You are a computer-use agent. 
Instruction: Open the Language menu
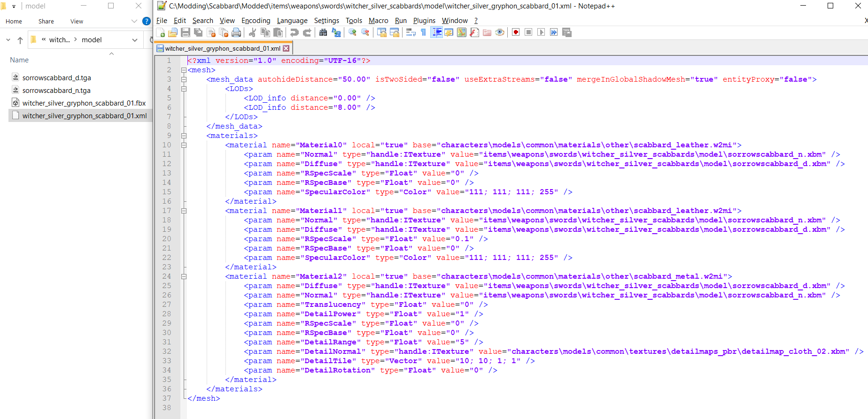coord(292,21)
